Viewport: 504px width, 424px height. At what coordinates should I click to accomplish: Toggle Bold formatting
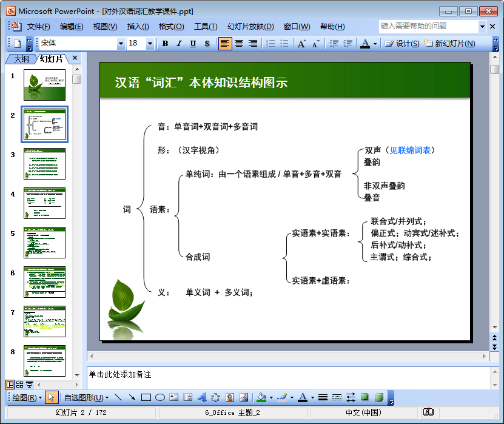(165, 44)
